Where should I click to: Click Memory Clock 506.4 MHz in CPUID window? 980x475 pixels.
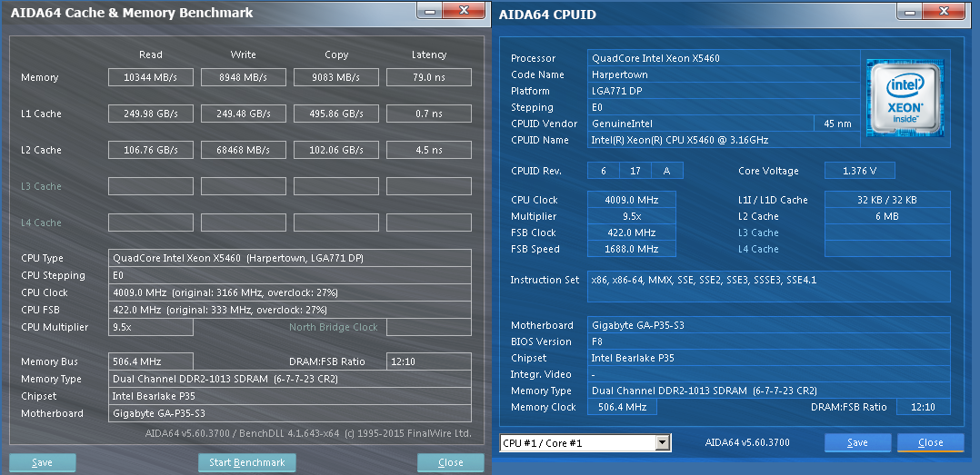click(x=622, y=407)
